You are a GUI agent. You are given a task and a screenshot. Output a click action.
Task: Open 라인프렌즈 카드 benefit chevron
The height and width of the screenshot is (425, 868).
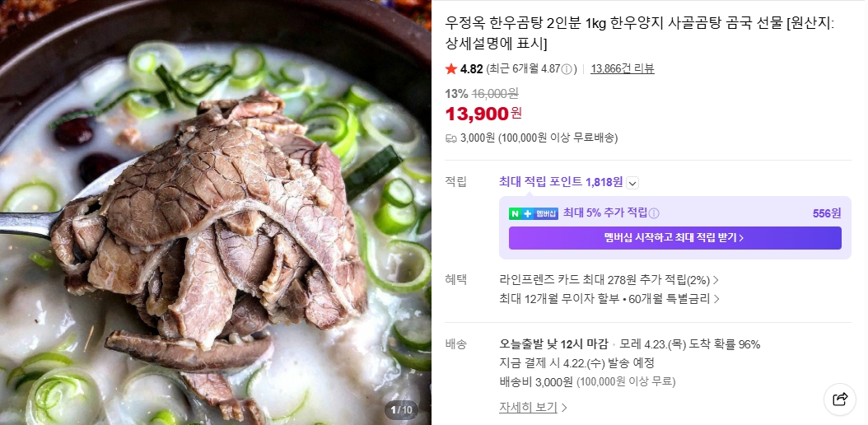tap(716, 280)
